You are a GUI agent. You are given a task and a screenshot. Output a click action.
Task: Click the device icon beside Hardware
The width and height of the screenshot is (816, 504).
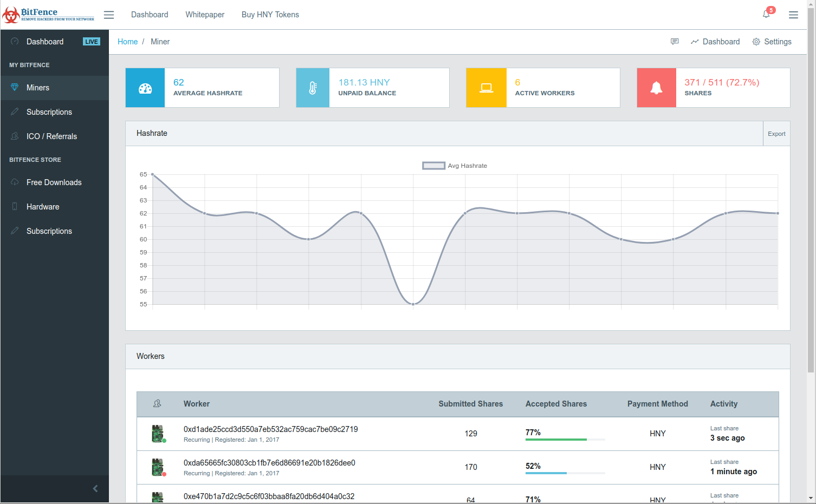(15, 206)
